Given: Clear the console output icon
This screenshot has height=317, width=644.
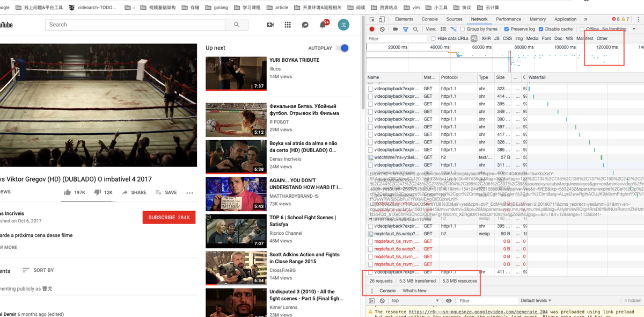Looking at the screenshot, I should (382, 301).
